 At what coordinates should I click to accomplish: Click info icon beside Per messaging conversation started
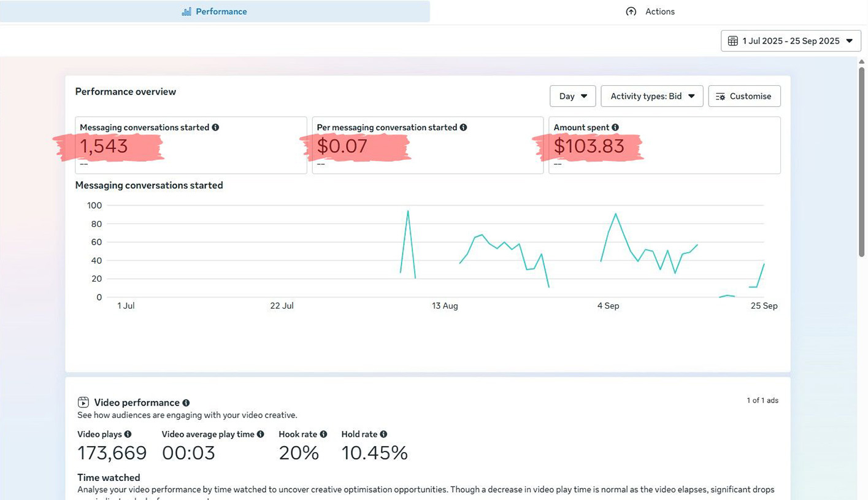(x=463, y=128)
